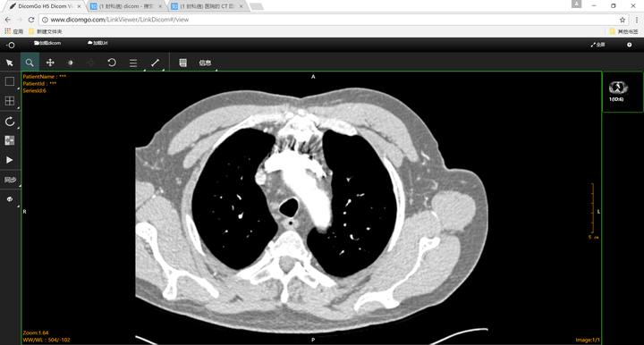Screen dimensions: 644x345
Task: Open the three-lines stack menu tool
Action: pyautogui.click(x=133, y=63)
